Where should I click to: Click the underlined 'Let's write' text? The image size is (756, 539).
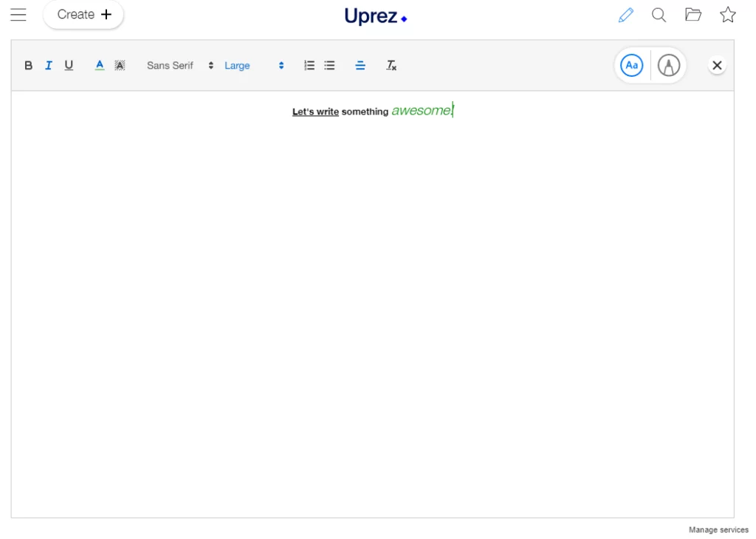[315, 111]
